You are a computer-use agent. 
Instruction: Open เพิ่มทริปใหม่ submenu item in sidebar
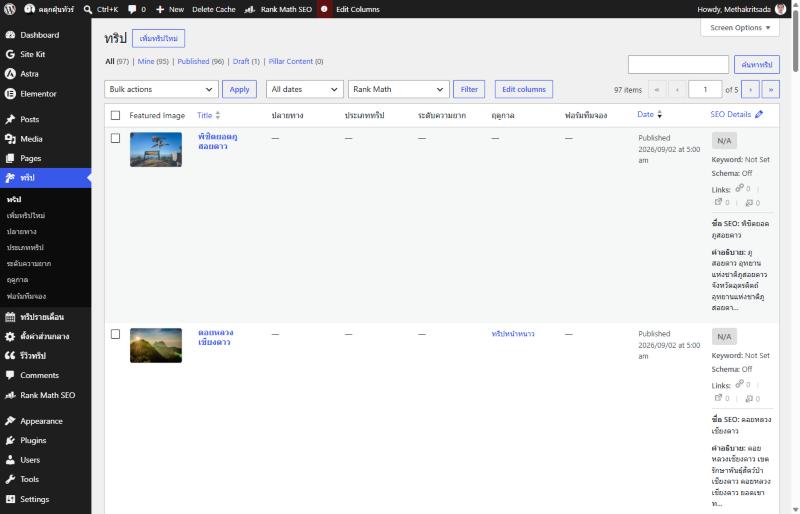point(26,215)
